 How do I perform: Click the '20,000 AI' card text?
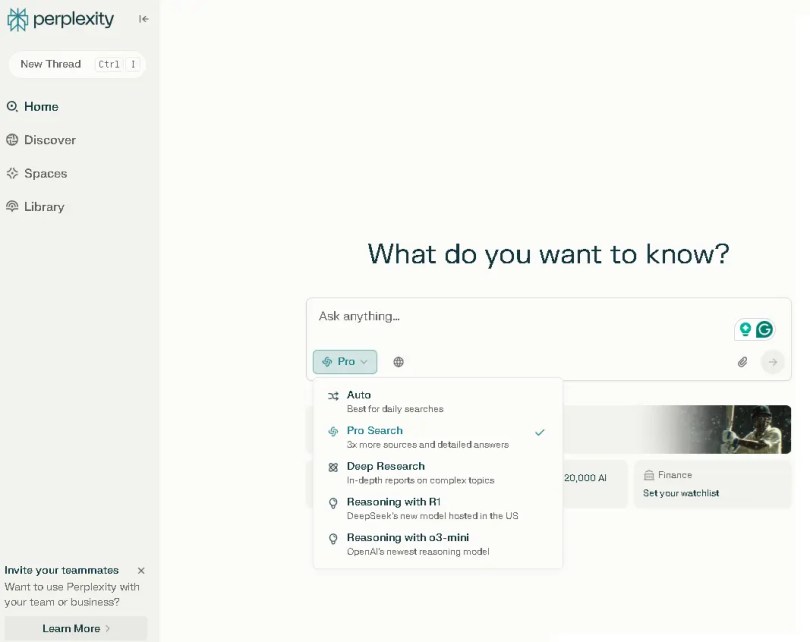click(585, 478)
